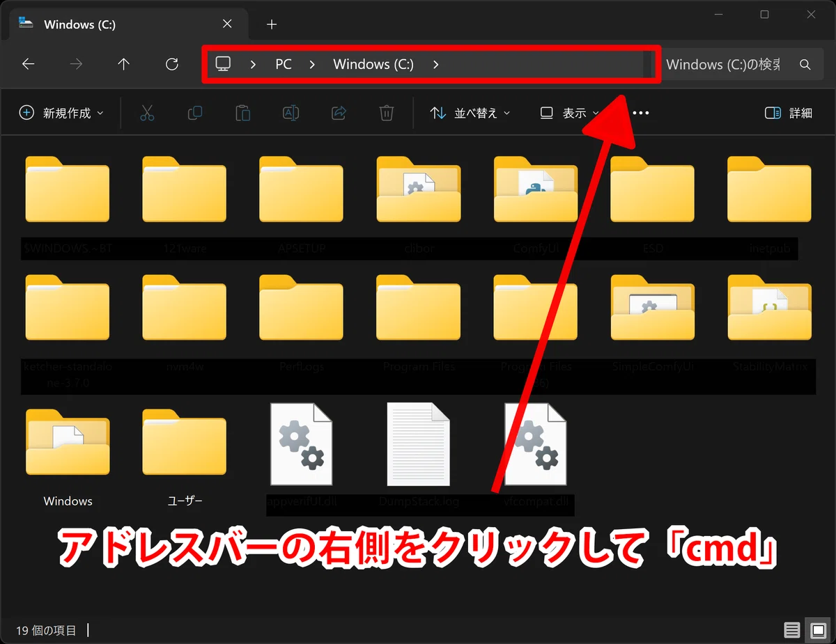
Task: Click PC in the breadcrumb path
Action: pos(284,64)
